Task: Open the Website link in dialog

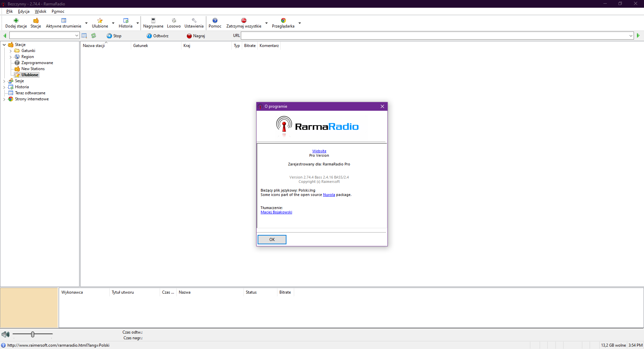Action: [x=319, y=151]
